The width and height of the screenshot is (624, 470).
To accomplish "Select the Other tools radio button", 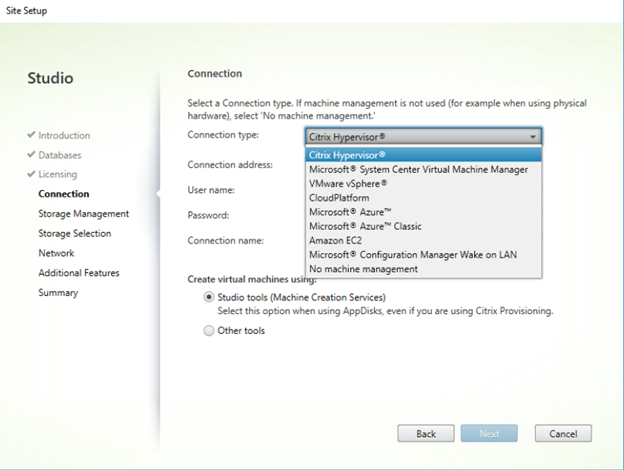I will (209, 331).
